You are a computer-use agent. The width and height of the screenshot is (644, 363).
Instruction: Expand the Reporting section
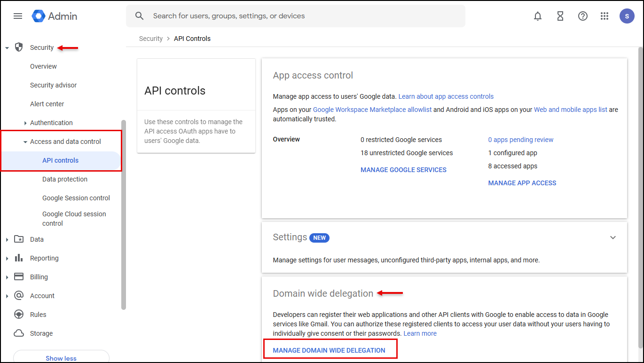7,259
